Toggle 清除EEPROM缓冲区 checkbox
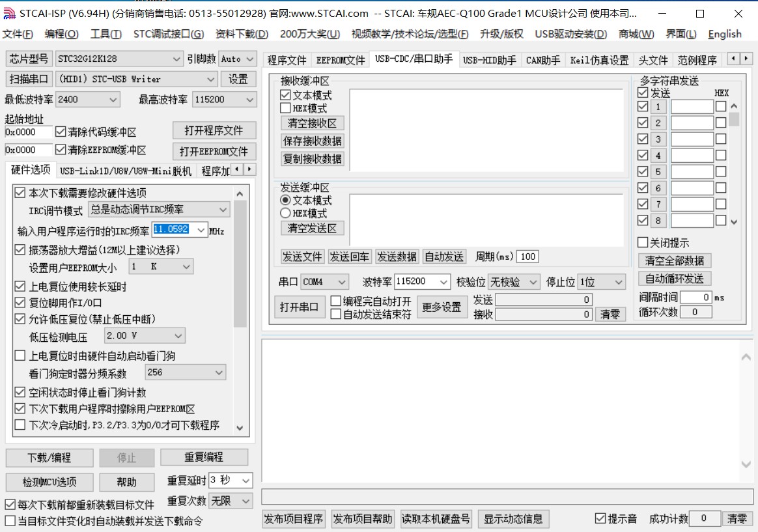The image size is (758, 532). pos(61,150)
